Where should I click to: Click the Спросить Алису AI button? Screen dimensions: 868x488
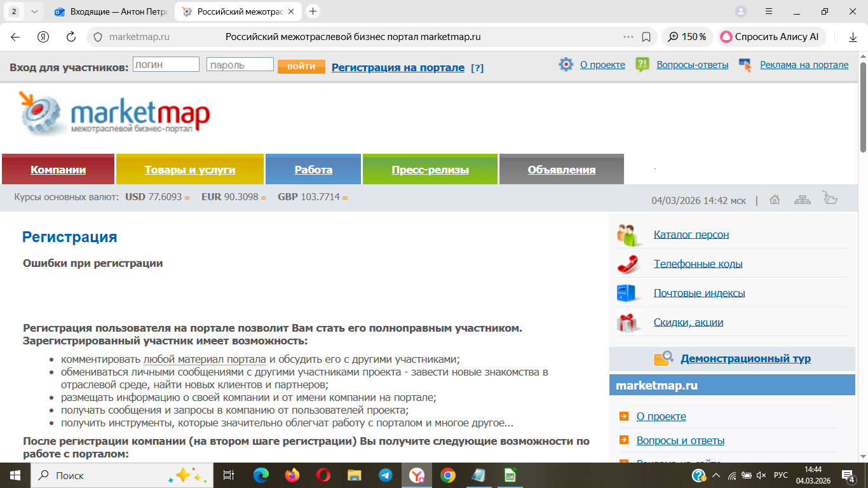click(772, 37)
